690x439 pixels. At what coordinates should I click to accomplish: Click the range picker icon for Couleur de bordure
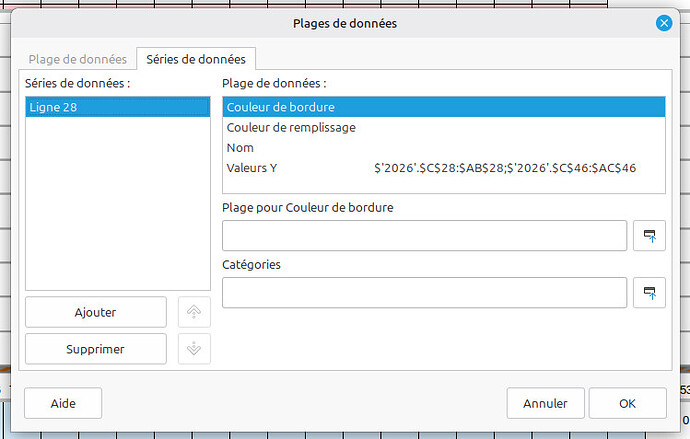649,236
